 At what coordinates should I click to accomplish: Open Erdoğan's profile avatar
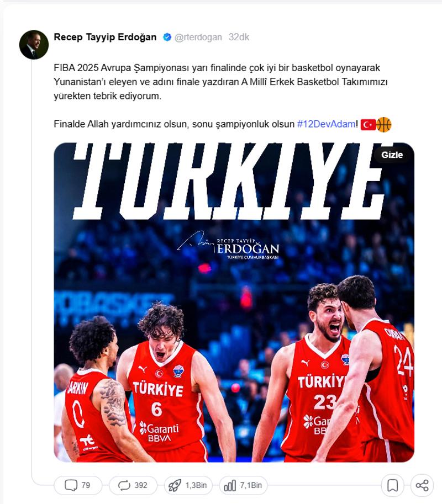[x=34, y=45]
